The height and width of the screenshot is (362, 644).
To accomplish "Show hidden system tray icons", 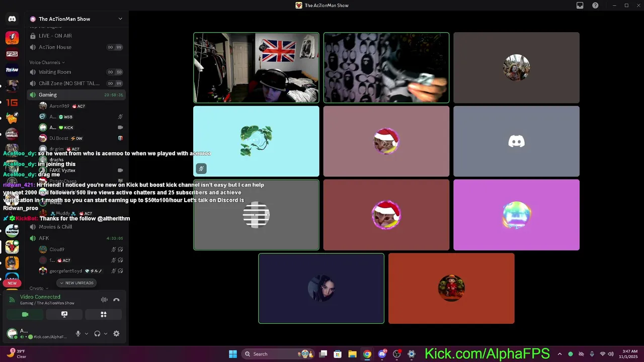I will 559,354.
